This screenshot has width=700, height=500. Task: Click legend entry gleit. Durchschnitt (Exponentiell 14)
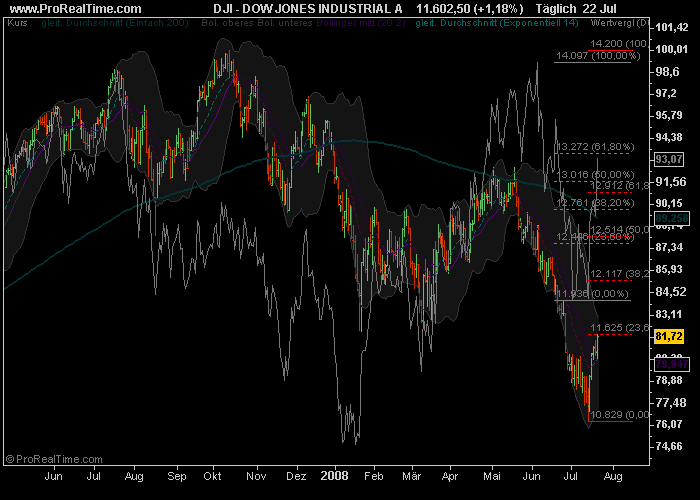497,23
